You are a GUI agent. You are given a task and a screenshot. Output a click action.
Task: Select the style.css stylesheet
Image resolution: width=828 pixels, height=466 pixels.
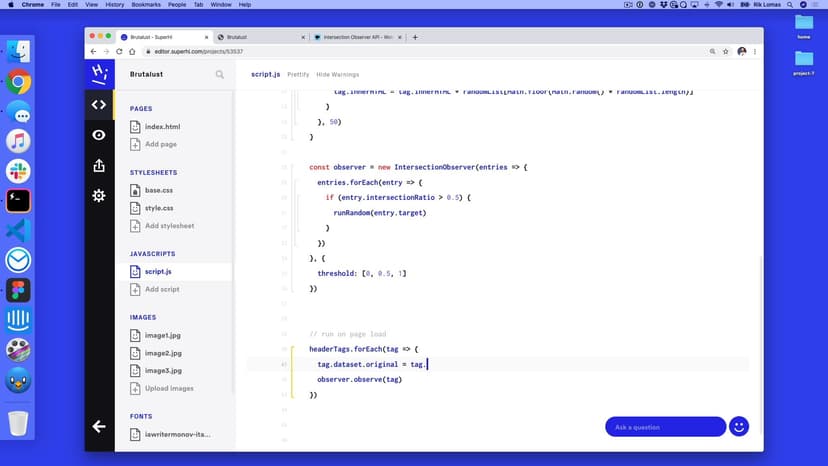tap(158, 208)
